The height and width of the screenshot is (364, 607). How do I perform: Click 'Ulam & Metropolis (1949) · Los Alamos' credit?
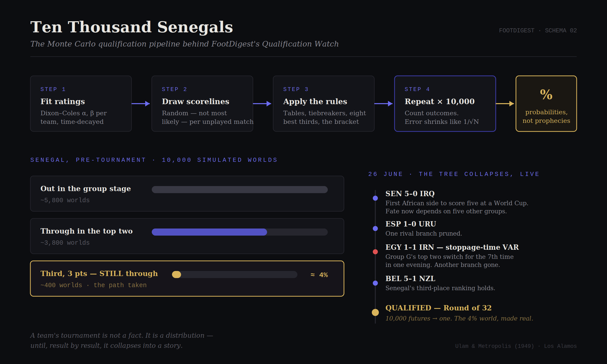(516, 346)
